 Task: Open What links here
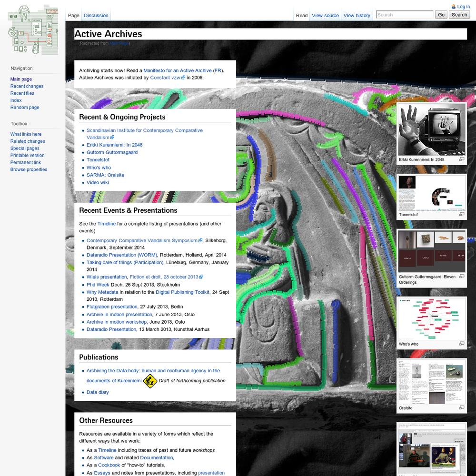click(26, 134)
